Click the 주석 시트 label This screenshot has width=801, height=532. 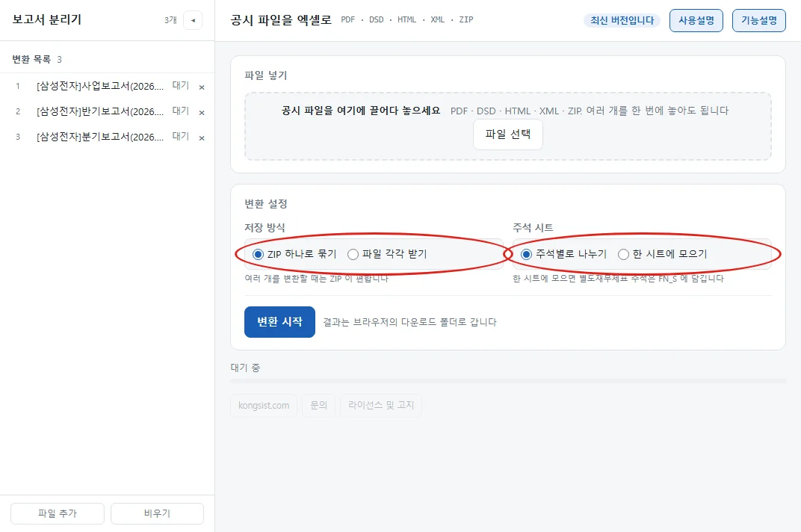pos(533,227)
